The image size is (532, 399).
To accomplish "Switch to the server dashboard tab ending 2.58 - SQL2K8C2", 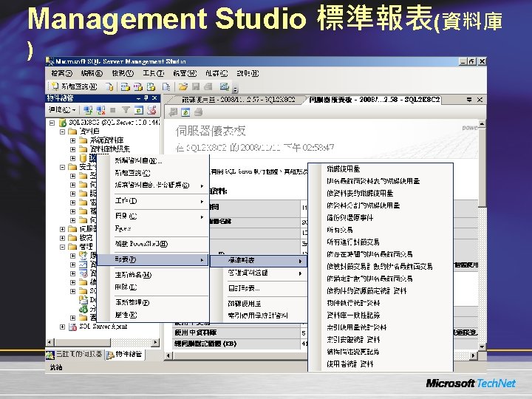I will 375,100.
